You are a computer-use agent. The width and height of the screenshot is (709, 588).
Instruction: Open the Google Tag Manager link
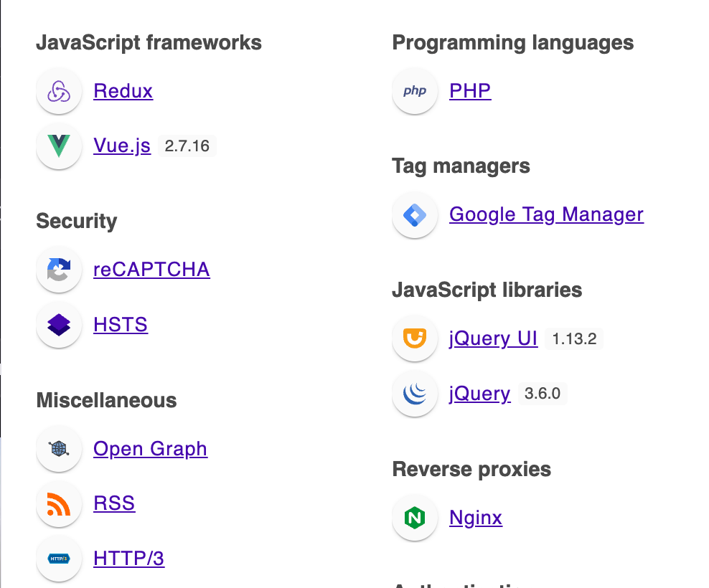click(546, 214)
